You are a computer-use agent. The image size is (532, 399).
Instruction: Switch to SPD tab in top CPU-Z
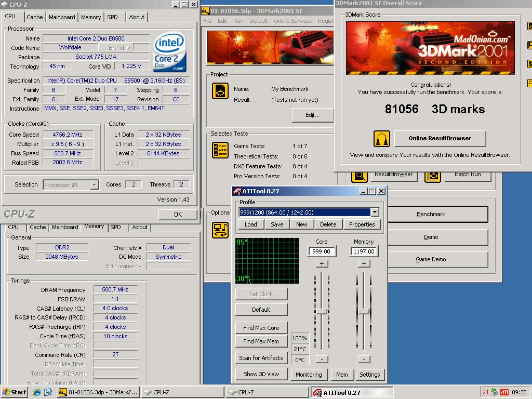click(x=112, y=17)
